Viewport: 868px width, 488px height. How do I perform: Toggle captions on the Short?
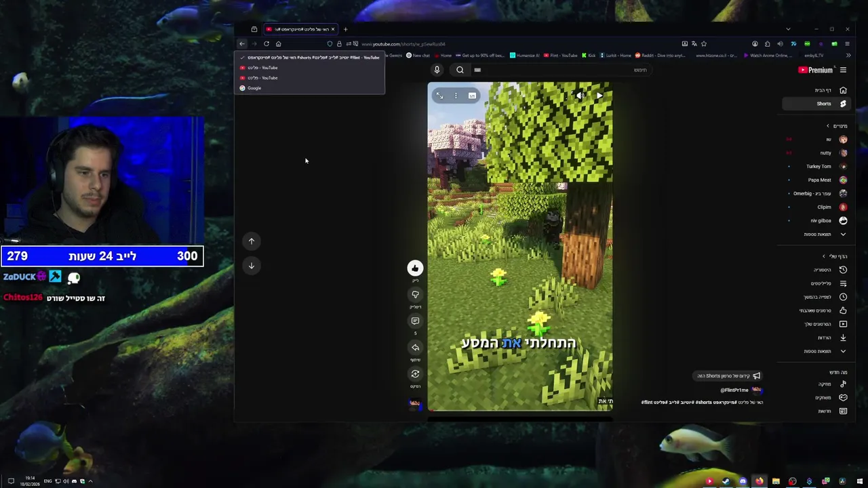point(472,96)
